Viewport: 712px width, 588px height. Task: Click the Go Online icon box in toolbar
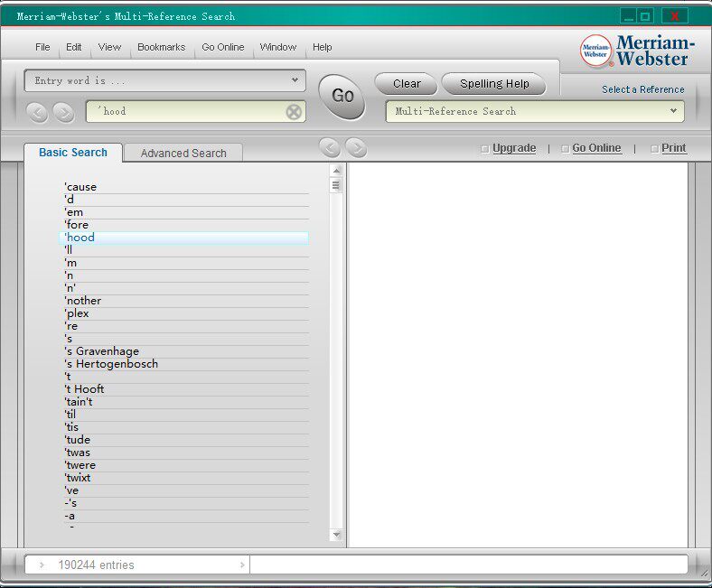pos(566,148)
